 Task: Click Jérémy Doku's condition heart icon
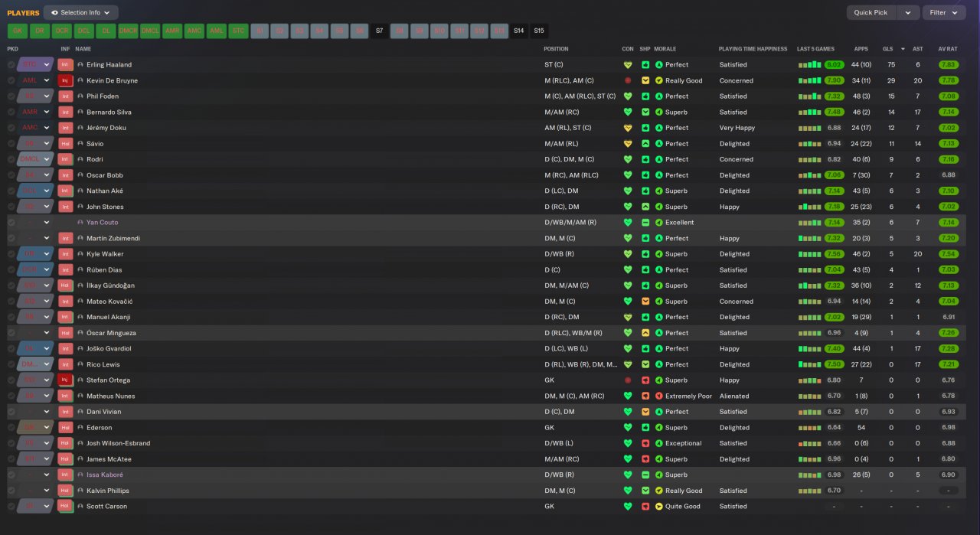628,128
